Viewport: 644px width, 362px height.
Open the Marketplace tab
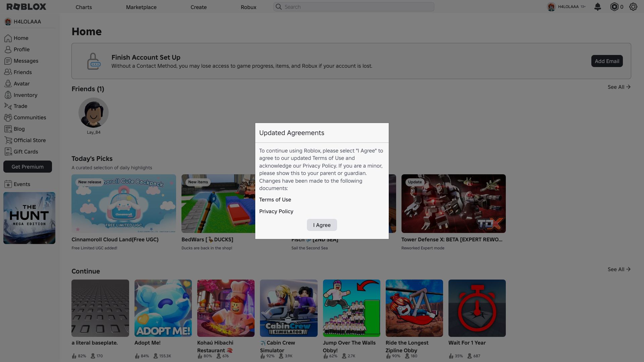(141, 7)
